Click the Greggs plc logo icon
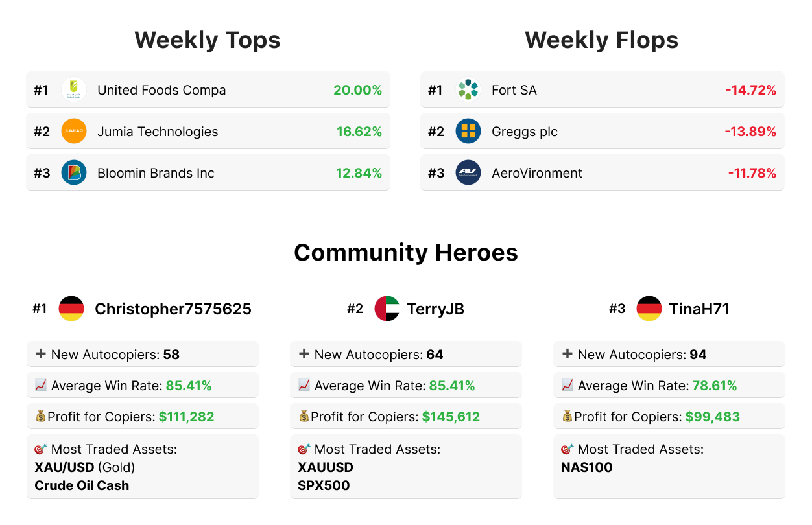Image resolution: width=812 pixels, height=525 pixels. click(x=468, y=132)
